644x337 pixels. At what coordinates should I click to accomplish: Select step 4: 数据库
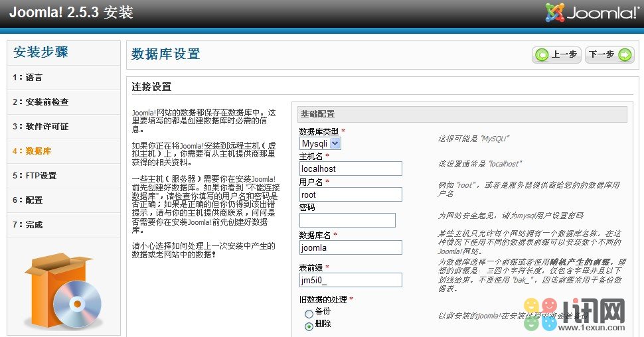pos(31,151)
